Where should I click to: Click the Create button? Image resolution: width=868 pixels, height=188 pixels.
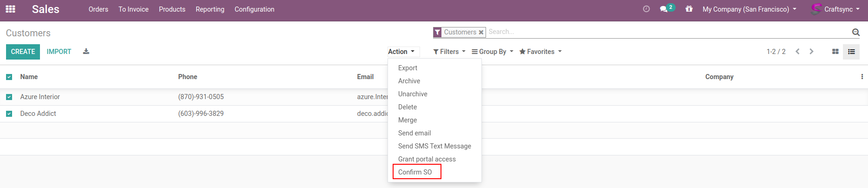23,52
